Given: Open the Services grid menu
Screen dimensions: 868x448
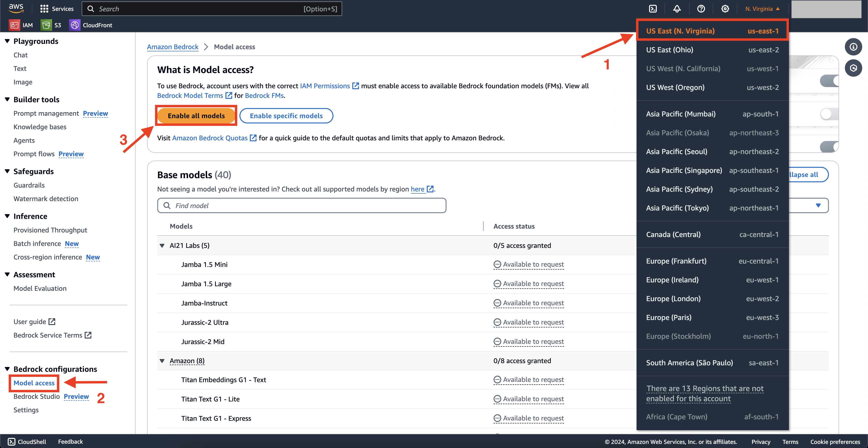Looking at the screenshot, I should pos(57,9).
